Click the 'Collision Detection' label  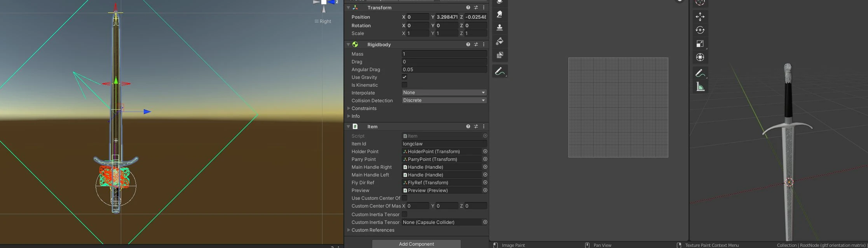click(x=372, y=100)
